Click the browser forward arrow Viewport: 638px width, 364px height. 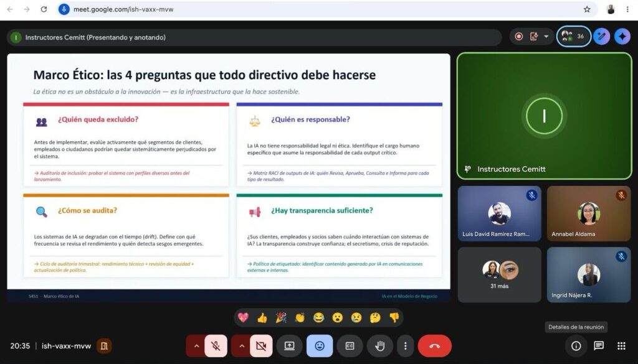click(x=27, y=9)
